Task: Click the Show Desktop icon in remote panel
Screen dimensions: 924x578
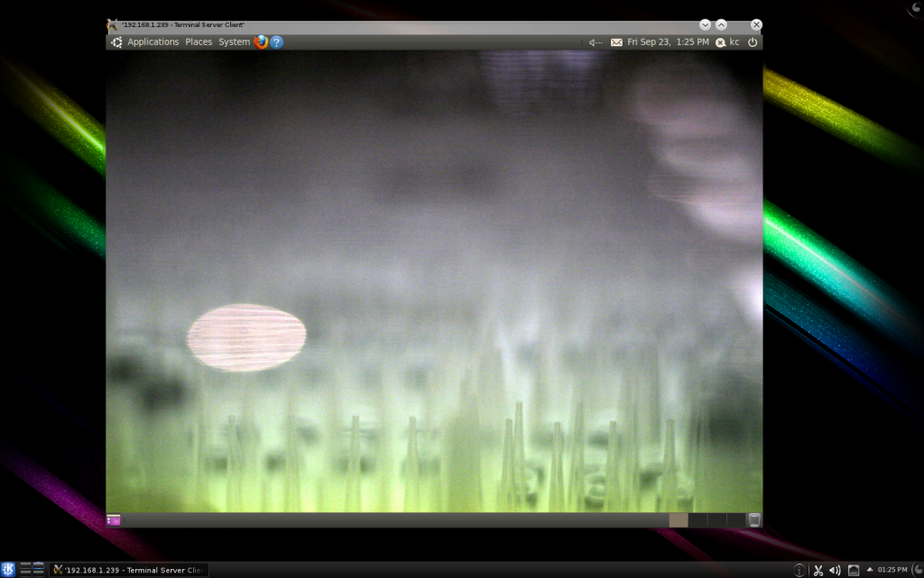Action: coord(114,519)
